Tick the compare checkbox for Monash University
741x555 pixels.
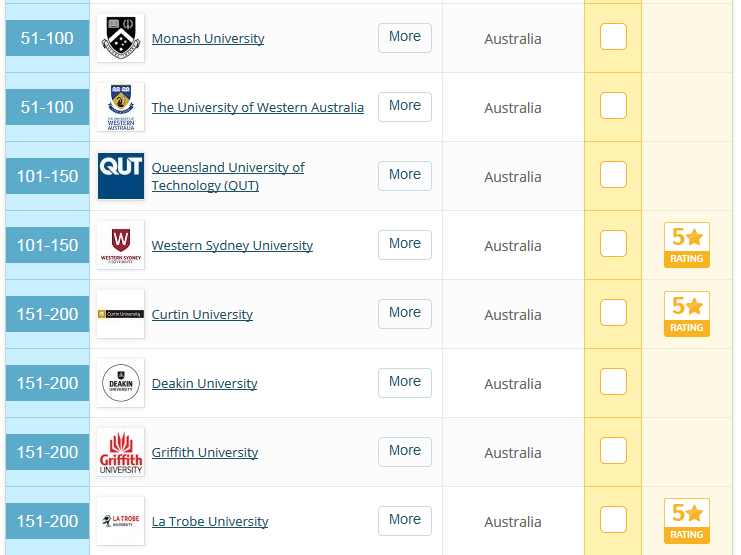coord(613,37)
